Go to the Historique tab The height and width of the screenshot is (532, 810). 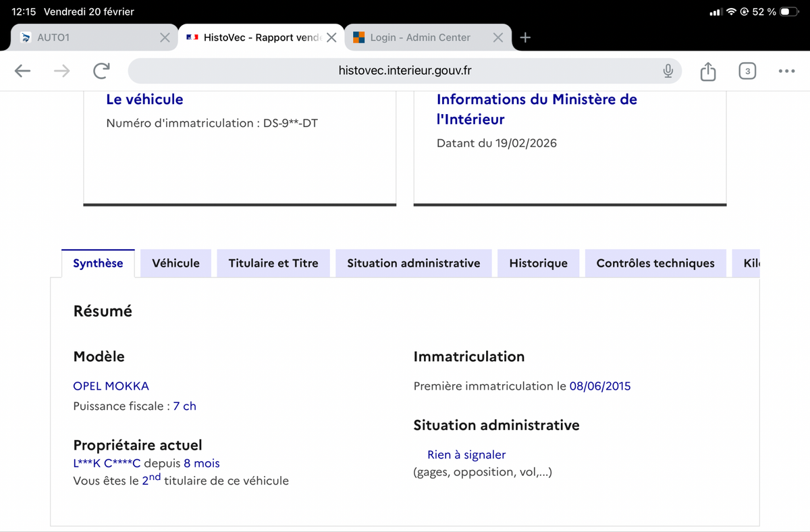pyautogui.click(x=538, y=263)
